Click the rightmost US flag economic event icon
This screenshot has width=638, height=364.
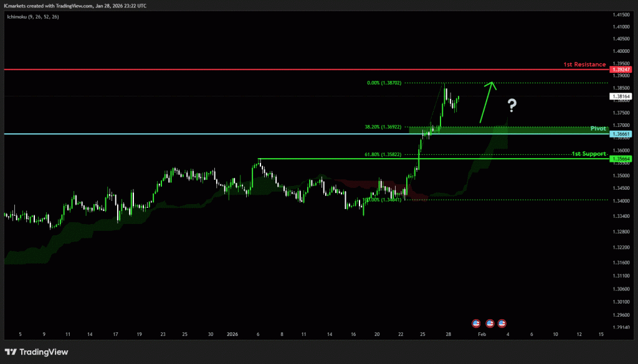click(x=502, y=324)
